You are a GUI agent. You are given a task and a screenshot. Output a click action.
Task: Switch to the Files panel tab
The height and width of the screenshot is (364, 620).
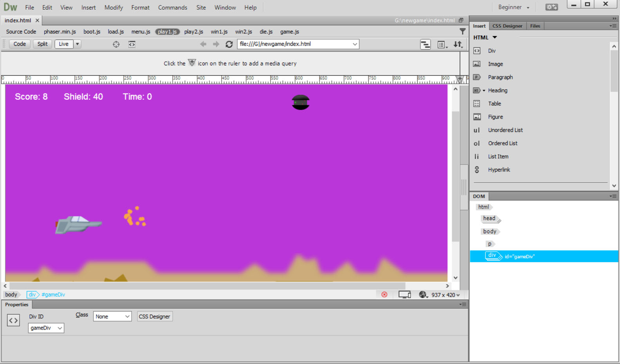[x=535, y=26]
